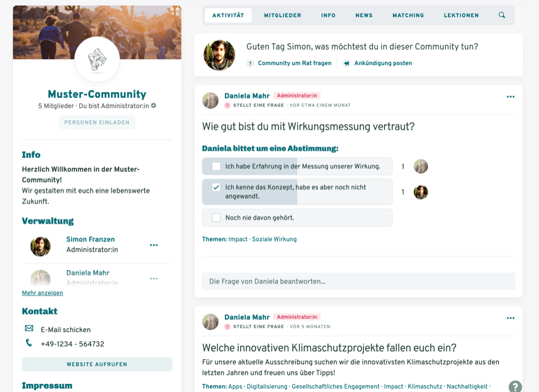Open the help bubble icon

coord(516,387)
